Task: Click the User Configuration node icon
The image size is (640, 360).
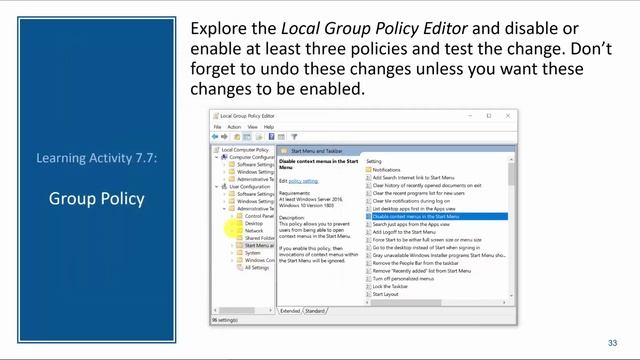Action: [x=224, y=187]
